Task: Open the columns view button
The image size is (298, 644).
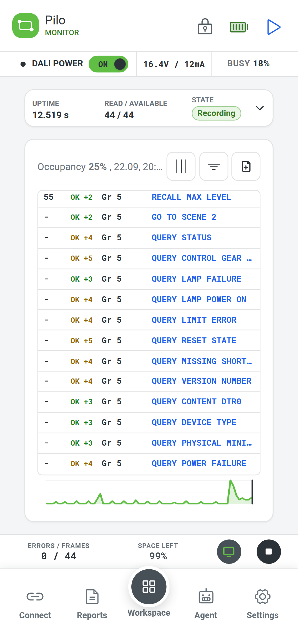Action: [x=181, y=166]
